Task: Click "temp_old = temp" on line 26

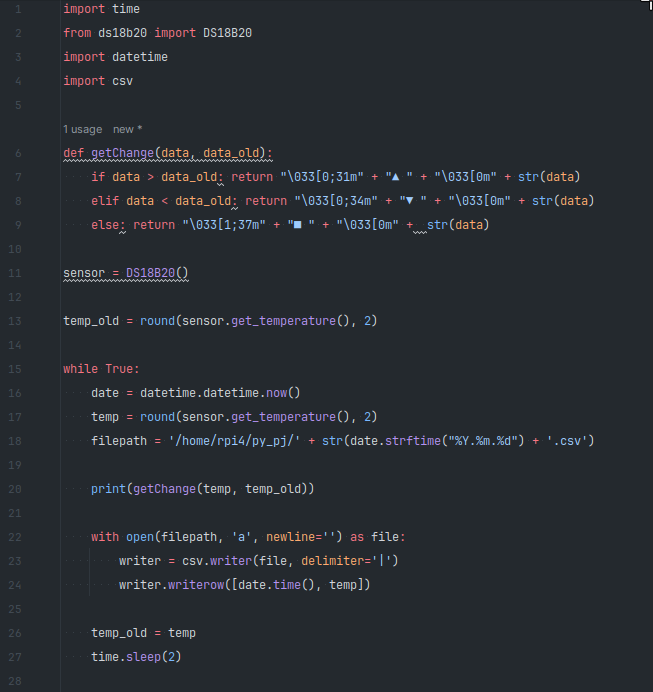Action: tap(143, 633)
